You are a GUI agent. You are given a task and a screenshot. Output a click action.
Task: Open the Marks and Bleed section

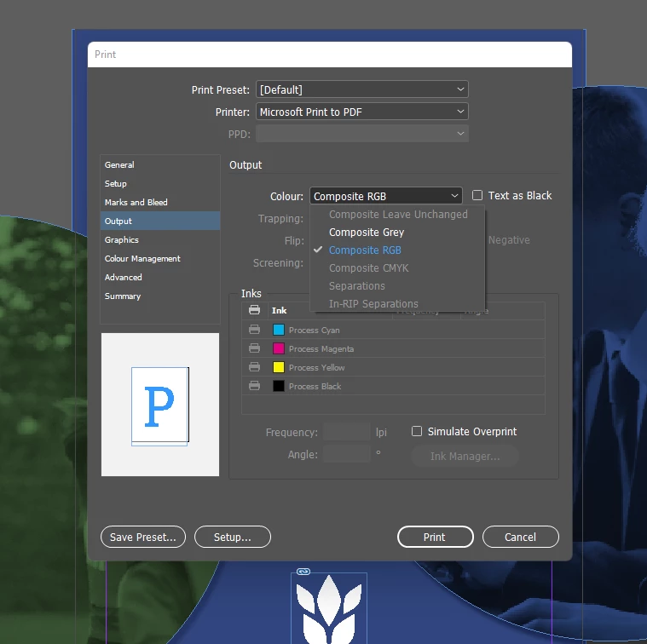tap(160, 203)
